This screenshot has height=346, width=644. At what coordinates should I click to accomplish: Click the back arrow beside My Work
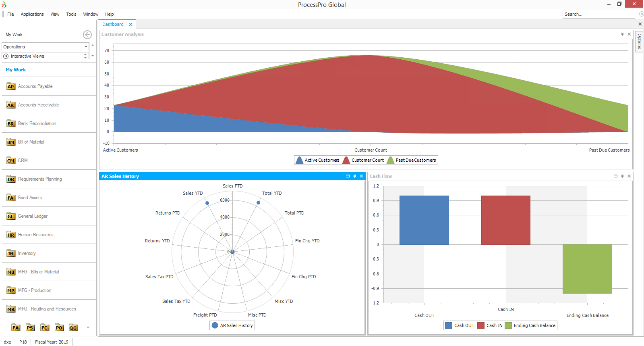click(87, 35)
